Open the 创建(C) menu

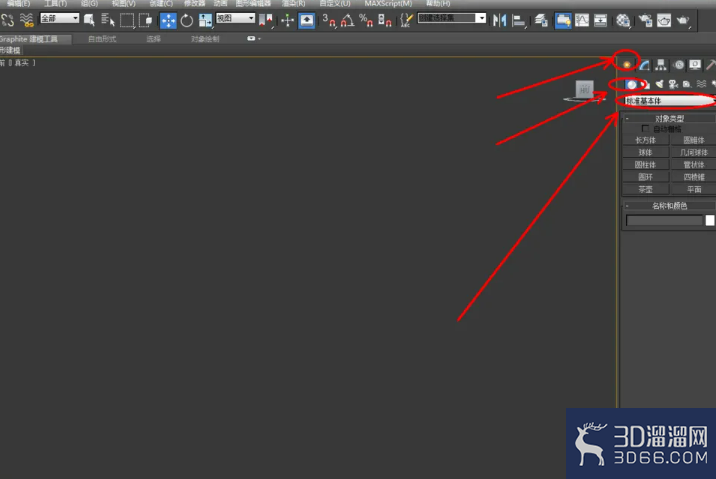pos(161,4)
